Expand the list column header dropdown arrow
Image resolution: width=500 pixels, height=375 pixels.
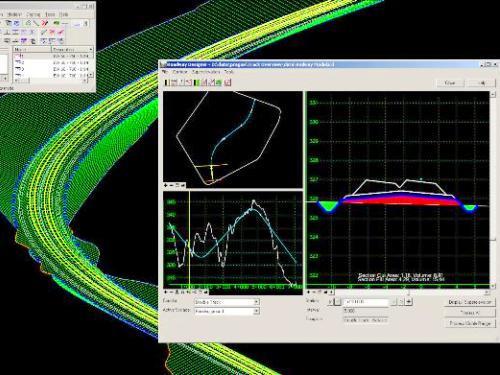pyautogui.click(x=91, y=49)
